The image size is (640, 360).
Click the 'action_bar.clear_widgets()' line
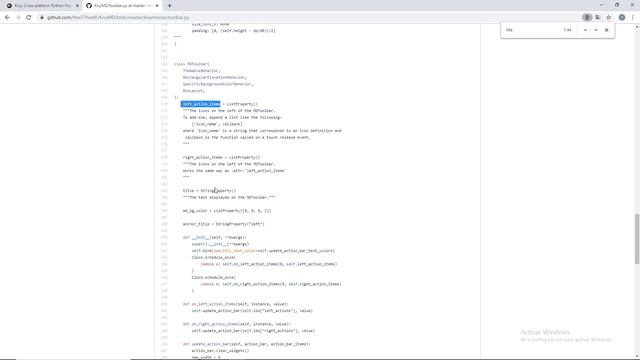click(x=220, y=351)
